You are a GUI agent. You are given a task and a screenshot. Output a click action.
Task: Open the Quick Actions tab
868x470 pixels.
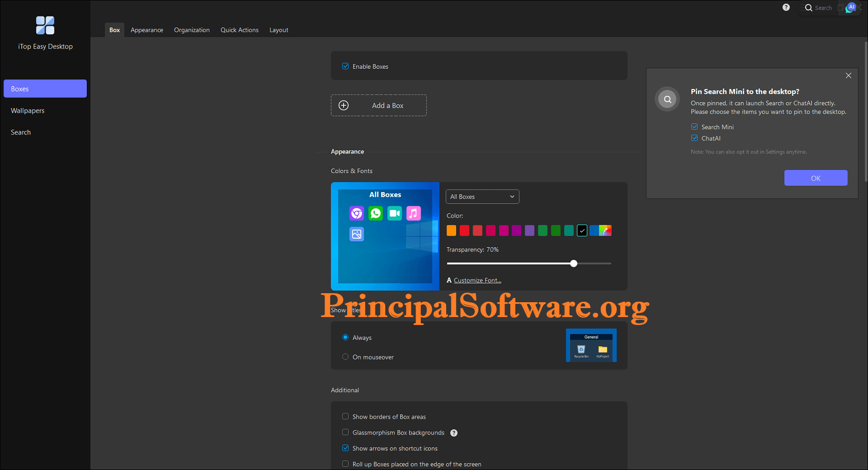[x=239, y=30]
